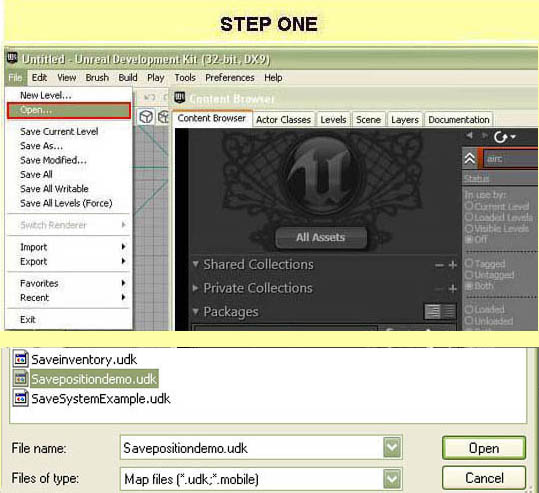Select the Loaded Levels radio button
This screenshot has height=493, width=539.
pos(469,217)
